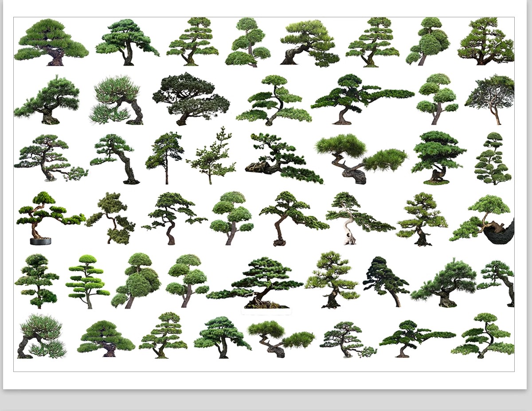This screenshot has height=411, width=532.
Task: Choose the pine sprawling from a gnarled driftwood root
Action: (x=284, y=158)
